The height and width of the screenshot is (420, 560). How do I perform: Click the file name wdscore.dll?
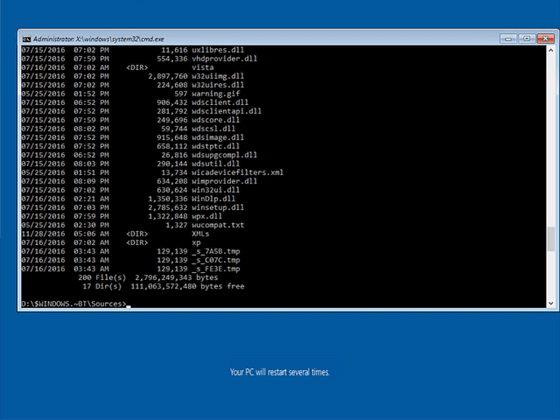(216, 120)
